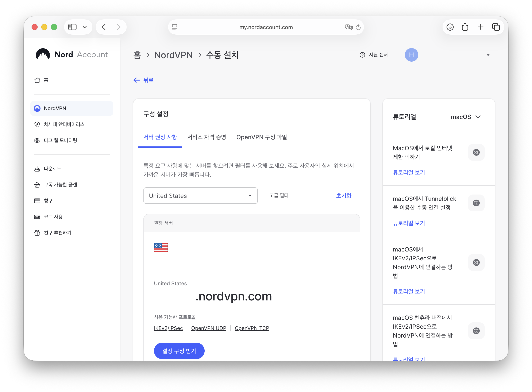This screenshot has height=392, width=532.
Task: Open the sidebar options chevron menu
Action: tap(85, 27)
